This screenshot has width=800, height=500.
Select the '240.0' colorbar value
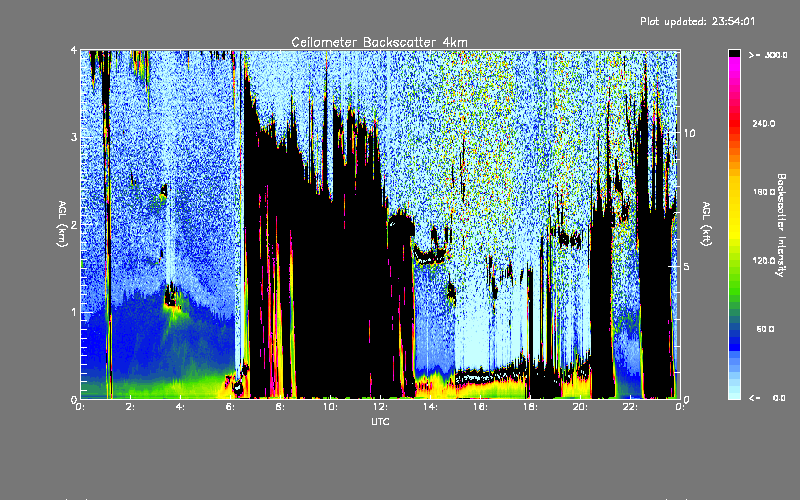coord(764,123)
